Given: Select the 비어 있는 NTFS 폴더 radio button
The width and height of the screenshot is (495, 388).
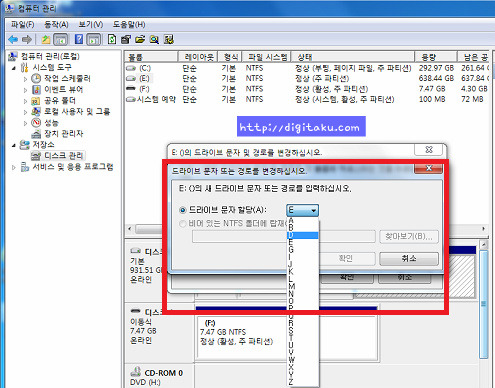Looking at the screenshot, I should (x=182, y=224).
